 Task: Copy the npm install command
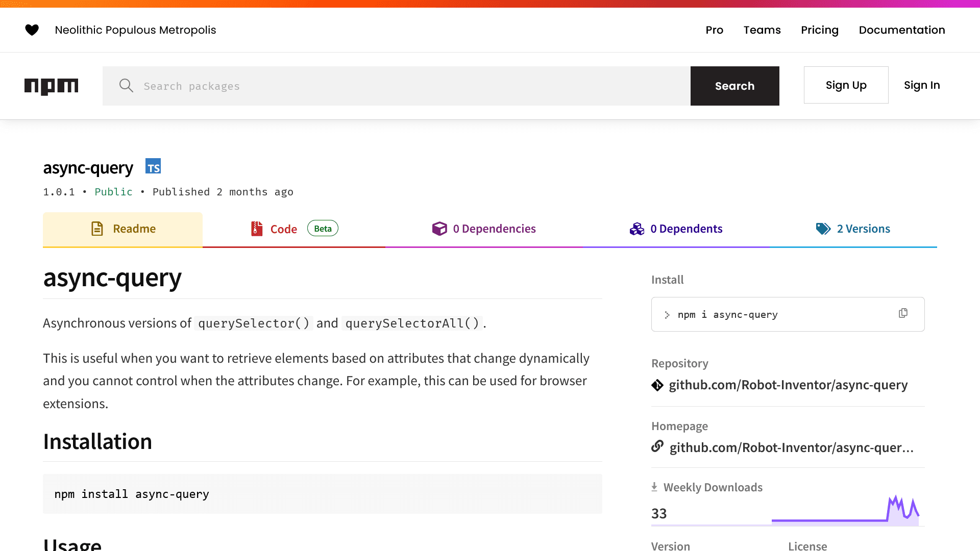[x=903, y=313]
